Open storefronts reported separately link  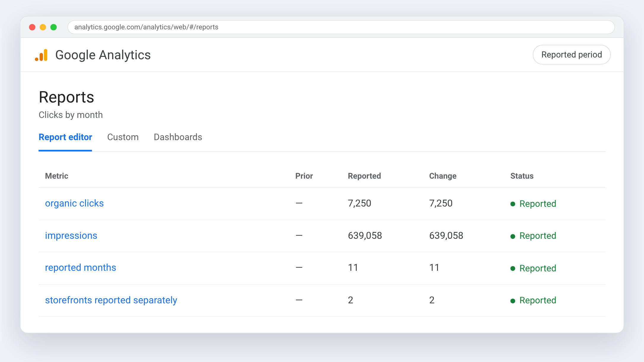coord(111,300)
